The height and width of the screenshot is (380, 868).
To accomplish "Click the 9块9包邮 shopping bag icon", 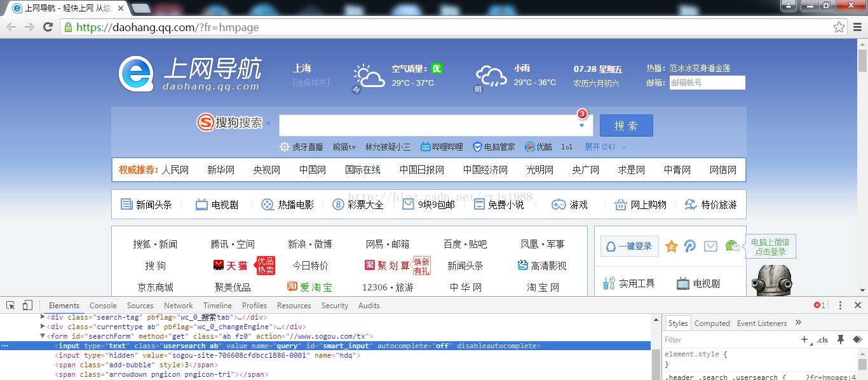I will tap(408, 205).
